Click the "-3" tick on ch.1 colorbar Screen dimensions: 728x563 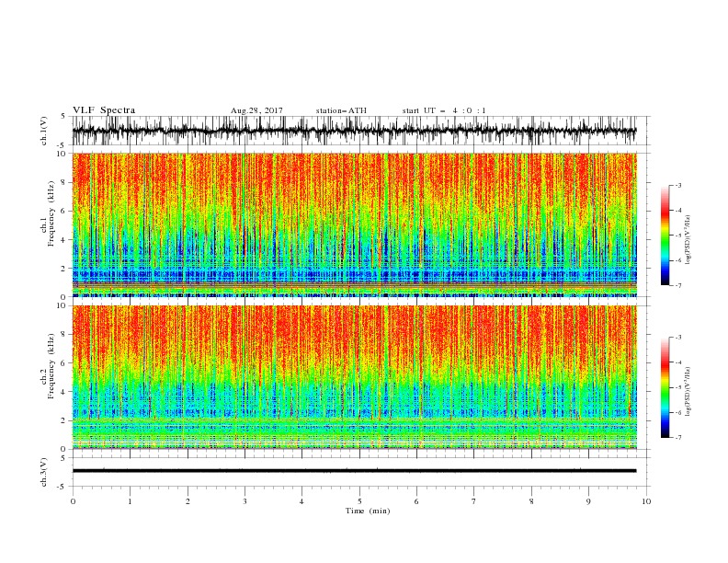677,185
